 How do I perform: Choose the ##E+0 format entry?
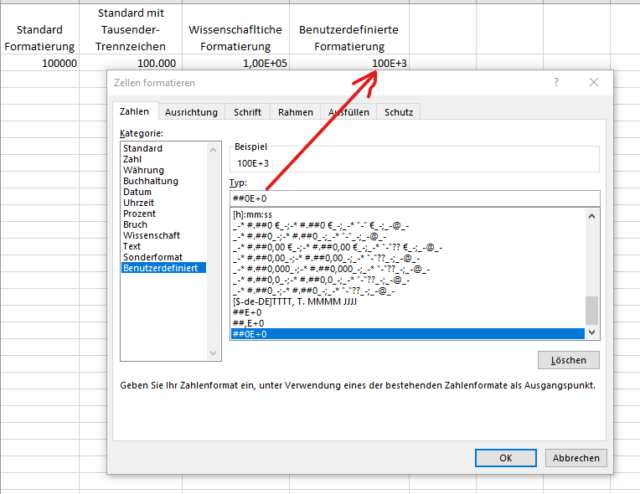point(407,312)
